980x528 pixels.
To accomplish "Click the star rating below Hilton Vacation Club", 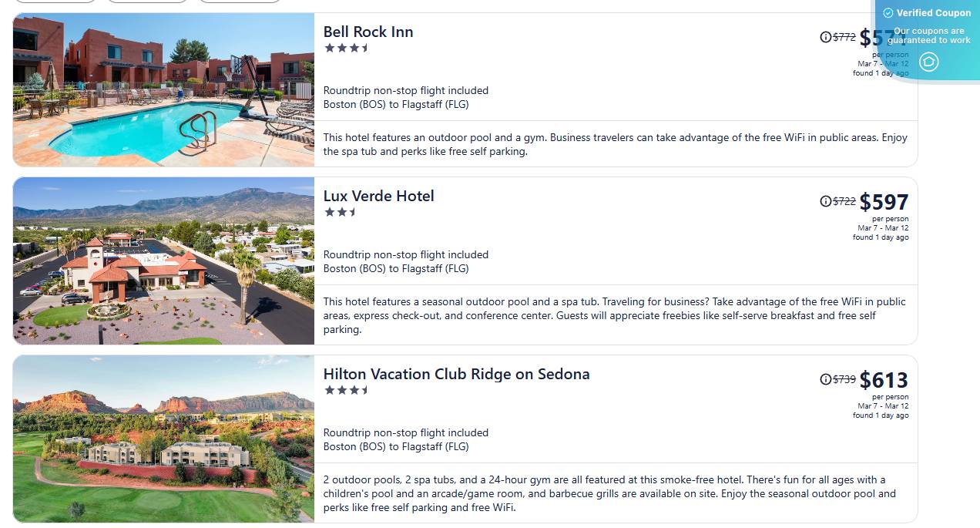I will pos(346,390).
